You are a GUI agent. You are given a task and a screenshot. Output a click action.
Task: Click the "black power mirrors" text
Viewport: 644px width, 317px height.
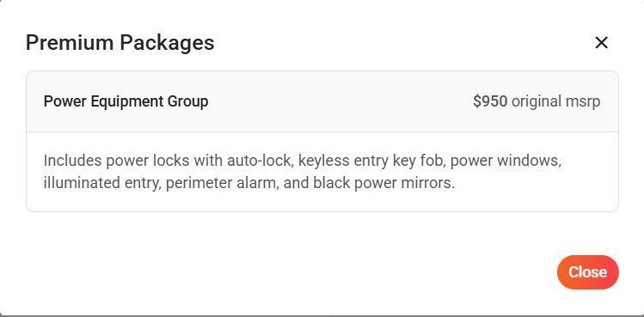click(383, 183)
